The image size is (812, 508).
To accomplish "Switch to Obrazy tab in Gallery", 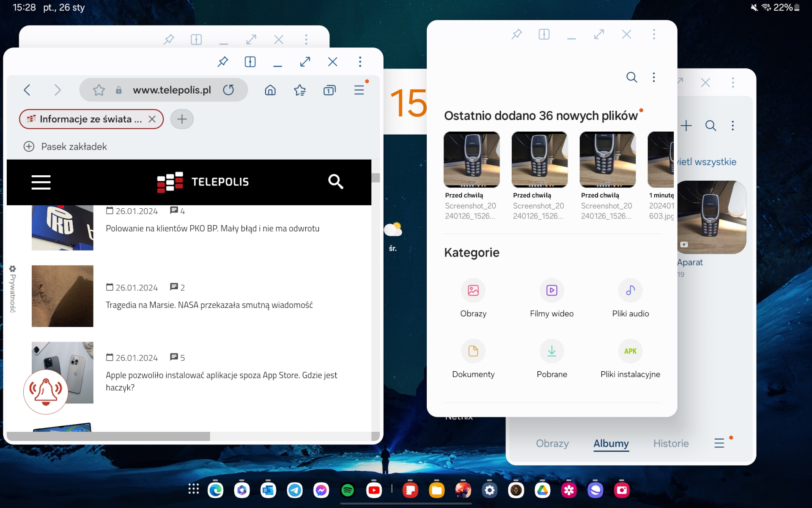I will pyautogui.click(x=552, y=443).
